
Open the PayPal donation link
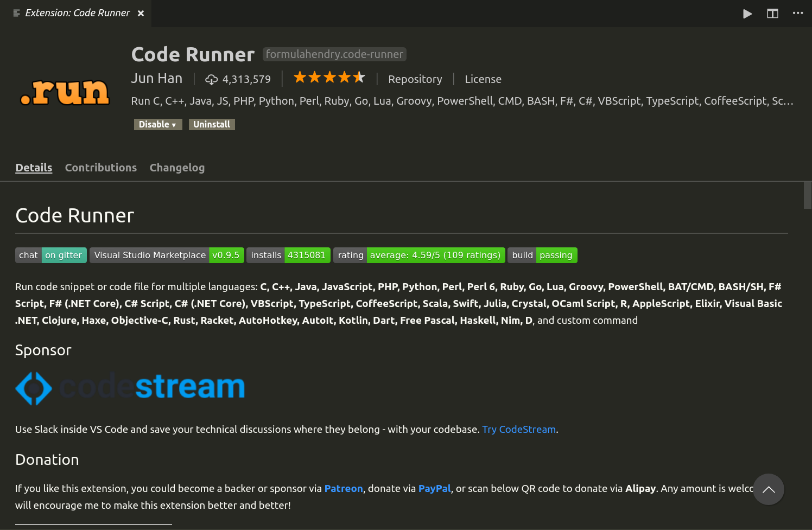(x=435, y=488)
